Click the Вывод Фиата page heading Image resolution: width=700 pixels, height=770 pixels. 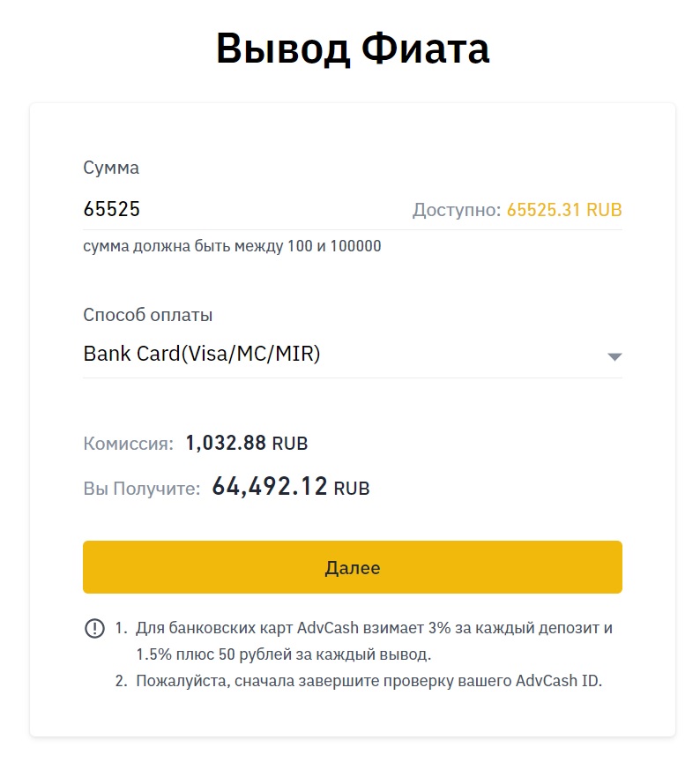coord(353,49)
